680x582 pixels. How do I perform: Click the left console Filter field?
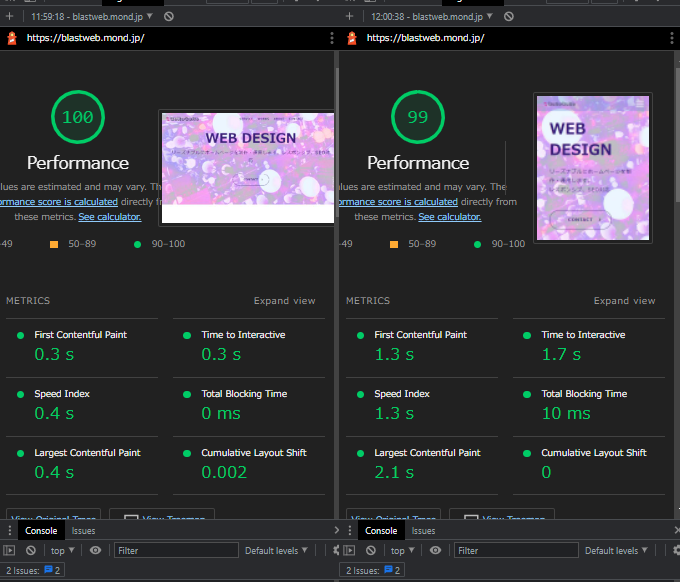click(x=176, y=550)
